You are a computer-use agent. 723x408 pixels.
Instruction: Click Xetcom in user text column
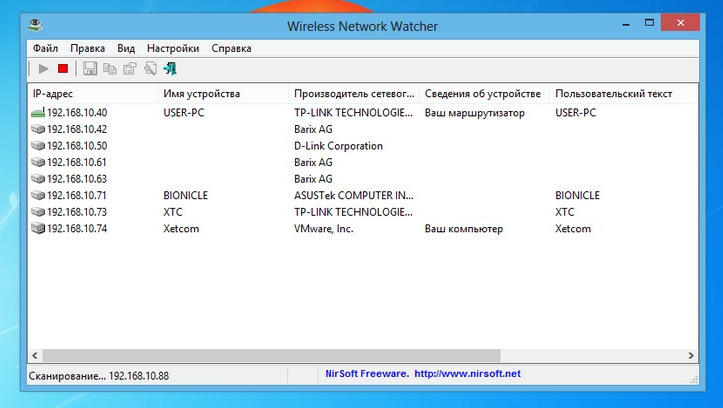pos(573,229)
